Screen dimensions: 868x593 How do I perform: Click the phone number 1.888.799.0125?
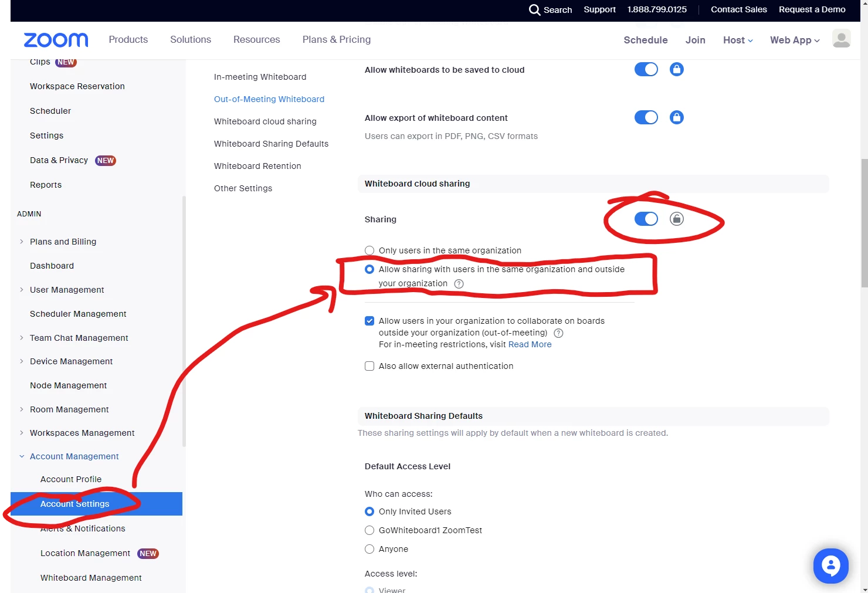click(x=657, y=9)
